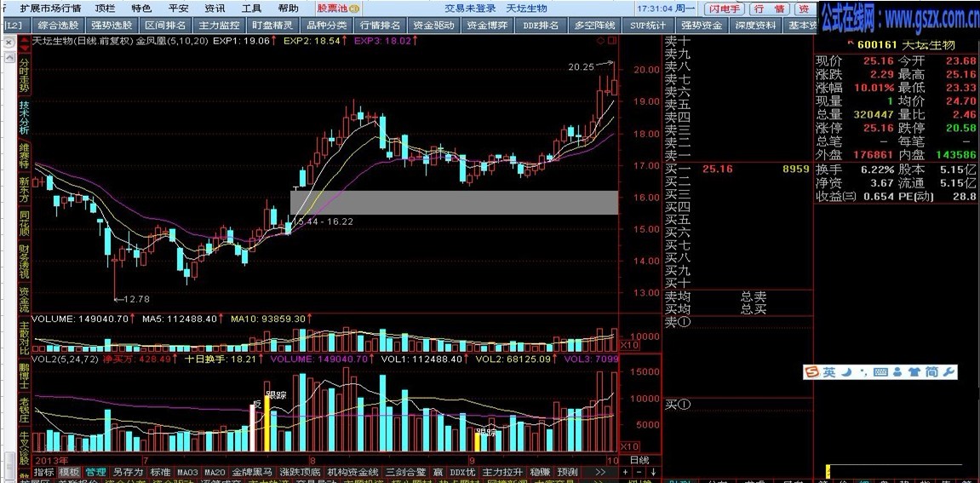Viewport: 980px width, 483px height.
Task: Click the diamond icon atop chart
Action: click(x=600, y=41)
